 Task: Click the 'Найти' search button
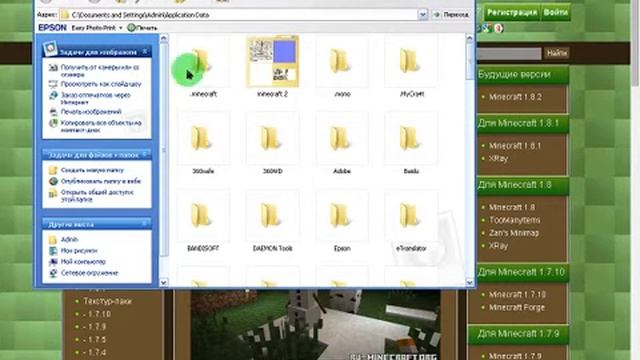click(x=557, y=53)
